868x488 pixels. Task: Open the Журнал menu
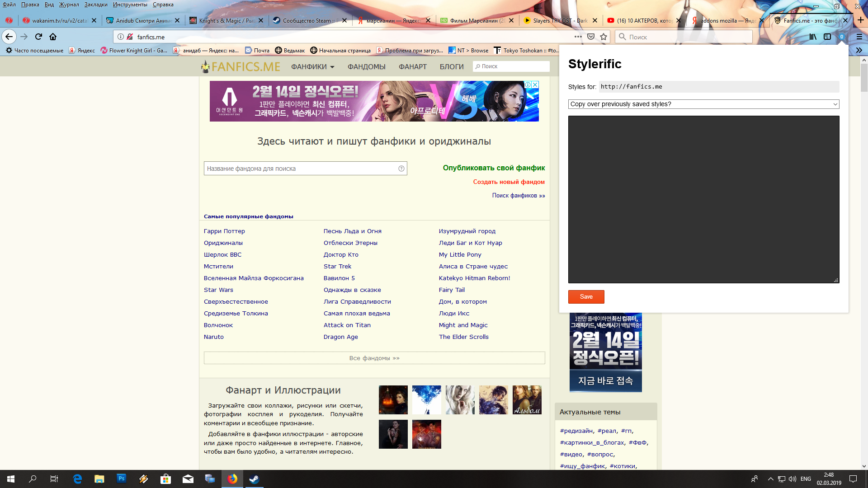click(x=69, y=5)
